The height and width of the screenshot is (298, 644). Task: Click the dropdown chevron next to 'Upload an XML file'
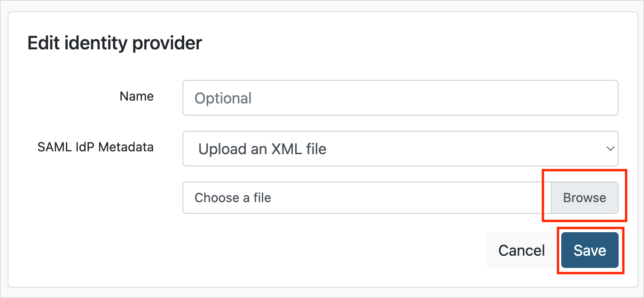(610, 149)
